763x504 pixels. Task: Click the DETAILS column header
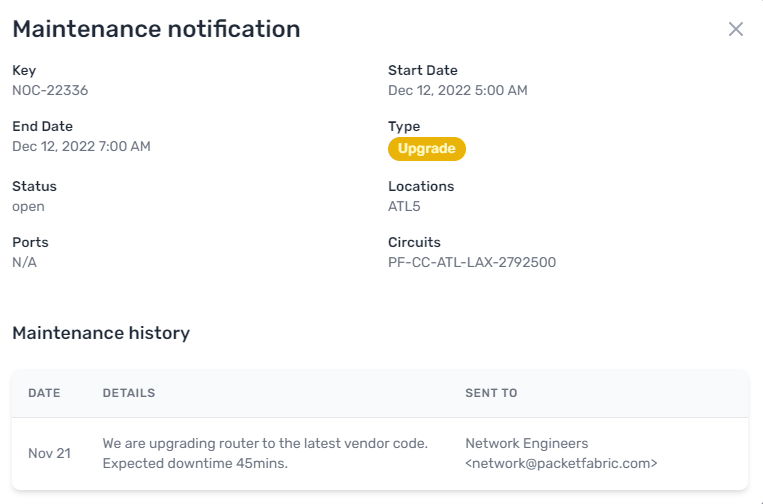128,393
